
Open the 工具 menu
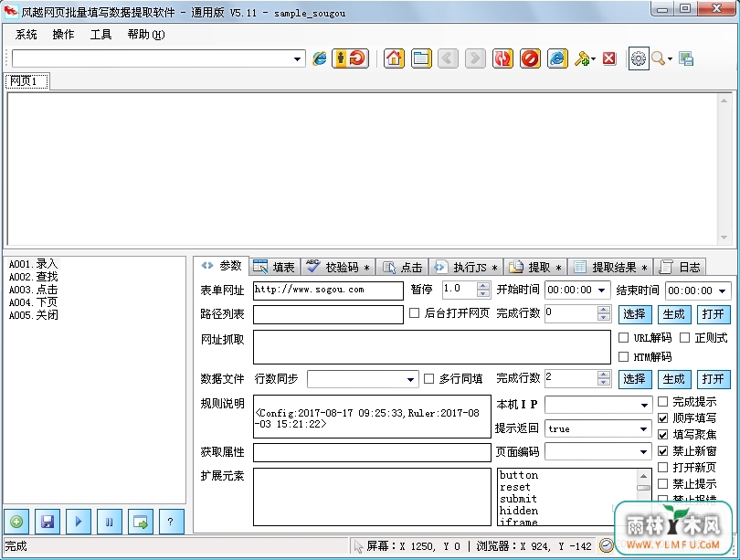(x=100, y=35)
